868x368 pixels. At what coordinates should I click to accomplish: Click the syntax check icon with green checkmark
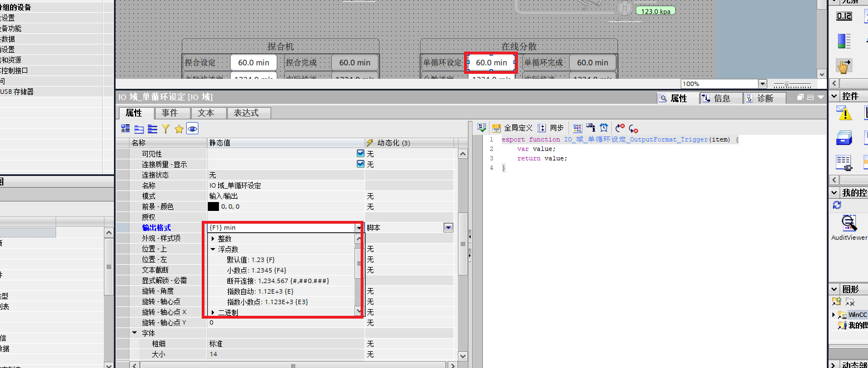pyautogui.click(x=482, y=128)
